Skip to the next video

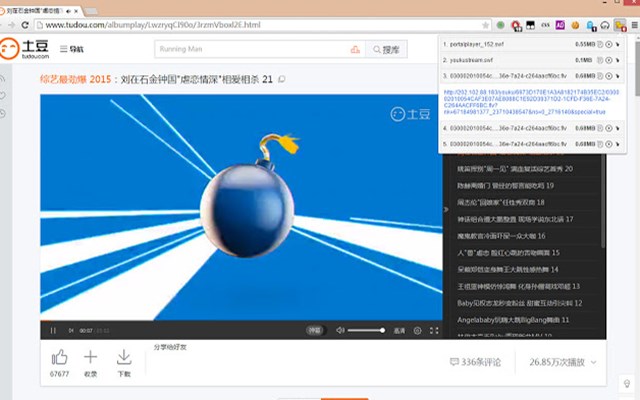pos(71,331)
